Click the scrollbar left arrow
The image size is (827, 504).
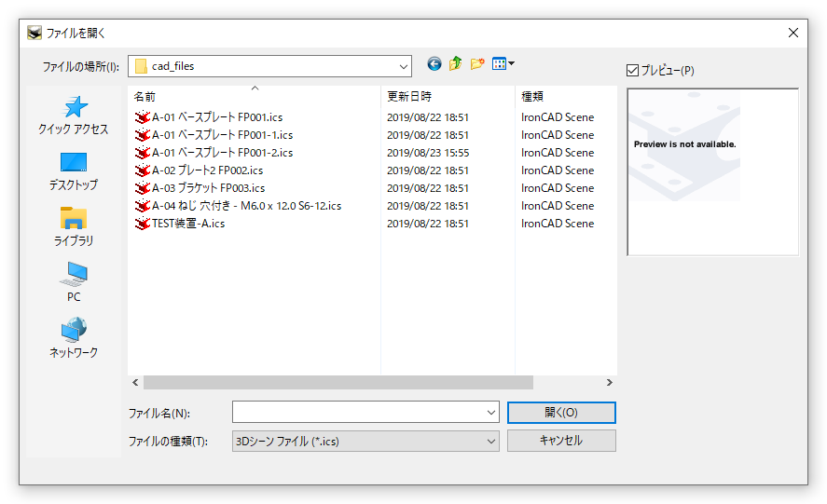(135, 382)
